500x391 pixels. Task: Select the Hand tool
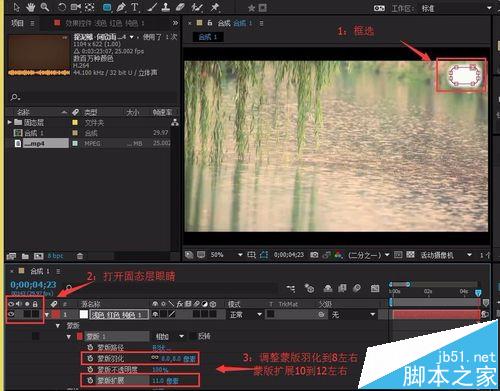31,7
